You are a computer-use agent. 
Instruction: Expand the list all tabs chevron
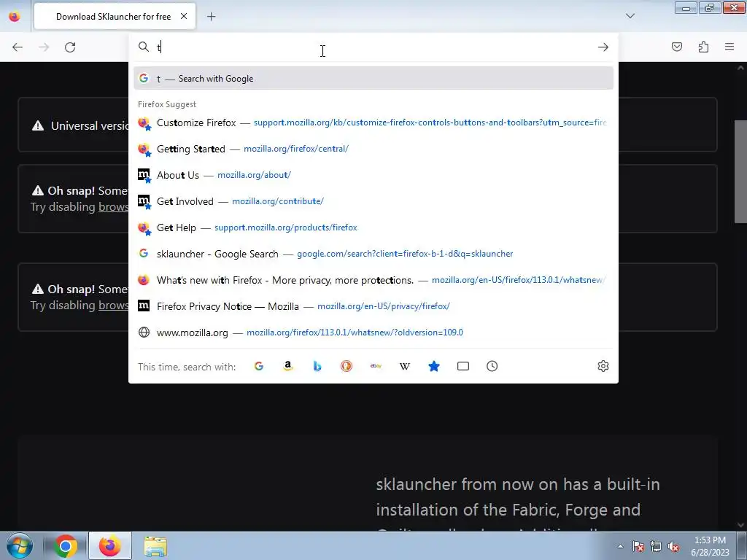[630, 16]
